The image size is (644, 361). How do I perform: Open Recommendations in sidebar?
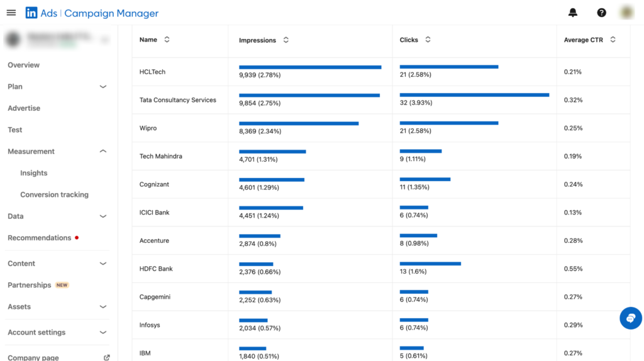pyautogui.click(x=40, y=238)
